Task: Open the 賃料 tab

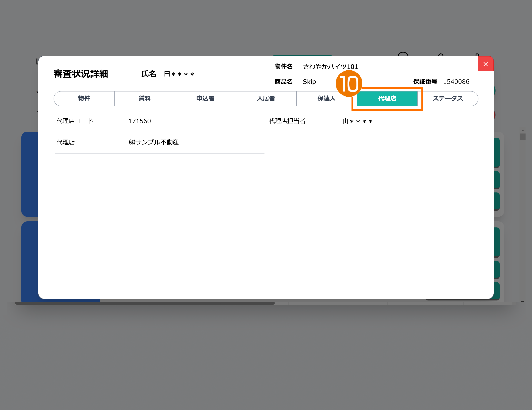Action: tap(144, 99)
